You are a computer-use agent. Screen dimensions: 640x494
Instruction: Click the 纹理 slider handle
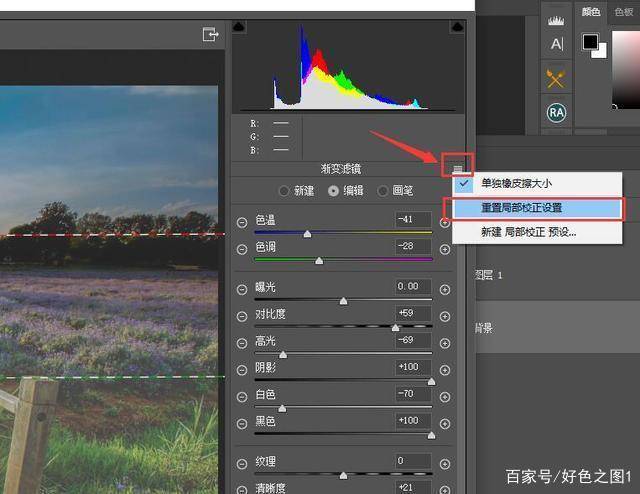pos(343,475)
